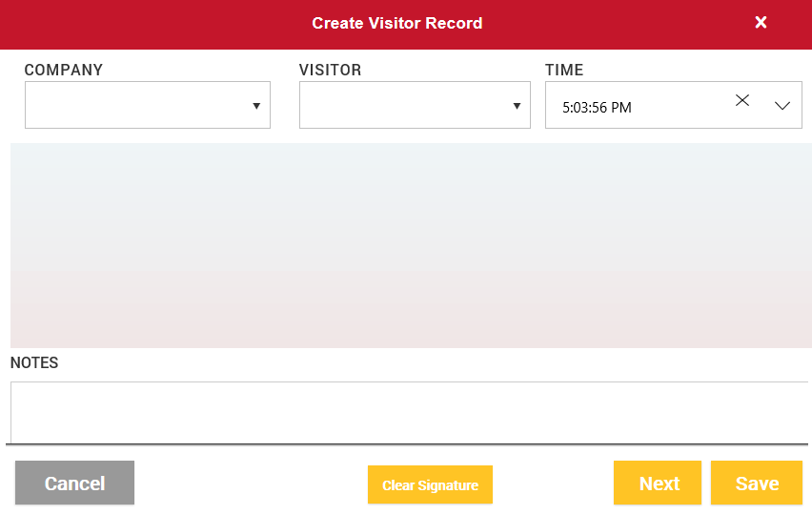This screenshot has width=812, height=515.
Task: Click the NOTES section label
Action: pos(34,362)
